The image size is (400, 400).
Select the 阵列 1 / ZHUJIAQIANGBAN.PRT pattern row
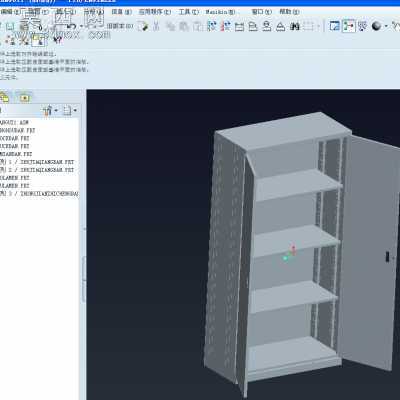(x=37, y=162)
